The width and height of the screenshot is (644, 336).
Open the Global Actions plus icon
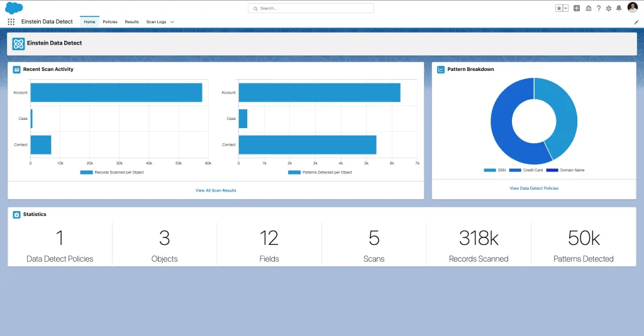577,8
